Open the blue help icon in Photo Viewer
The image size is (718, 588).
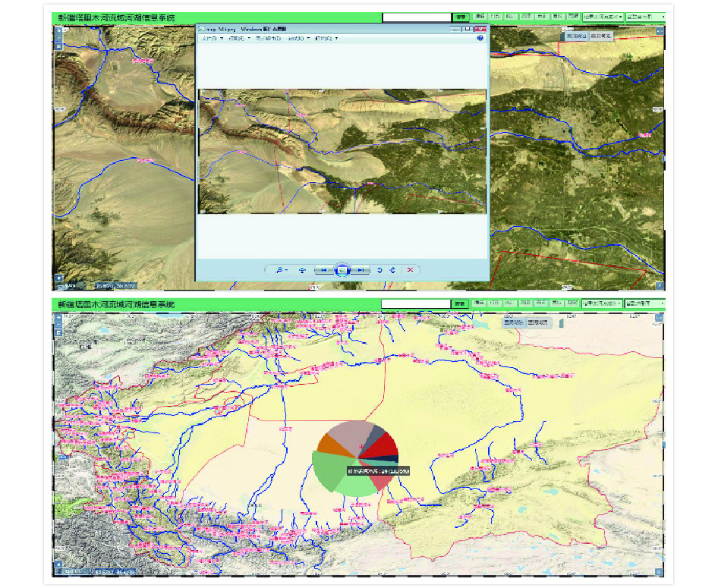pyautogui.click(x=480, y=39)
